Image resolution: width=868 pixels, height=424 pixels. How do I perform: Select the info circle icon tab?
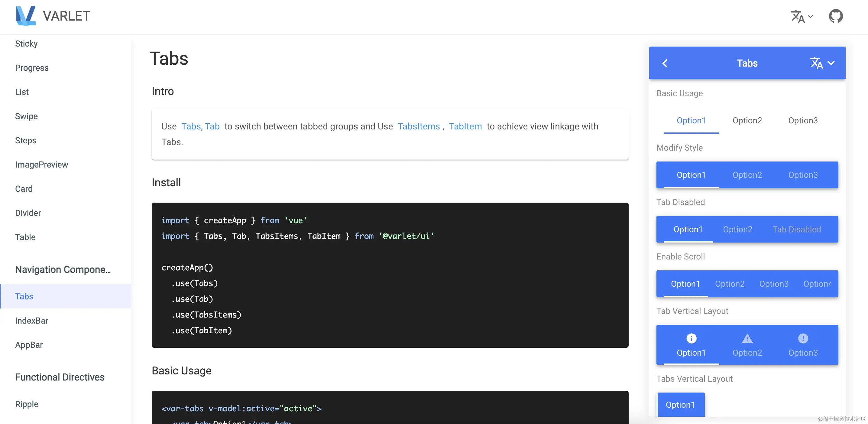(x=691, y=338)
